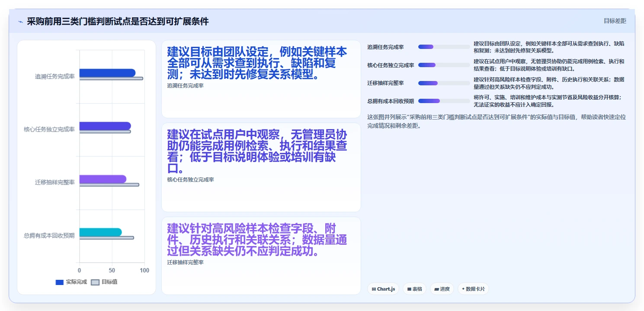Click the 追溯任务完成率 caption under the first card
Image resolution: width=644 pixels, height=311 pixels.
185,86
